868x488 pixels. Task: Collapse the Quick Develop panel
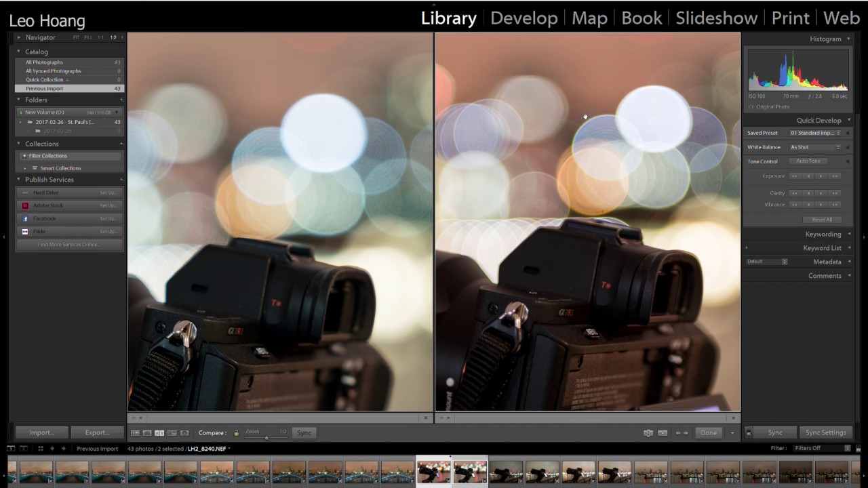[848, 120]
